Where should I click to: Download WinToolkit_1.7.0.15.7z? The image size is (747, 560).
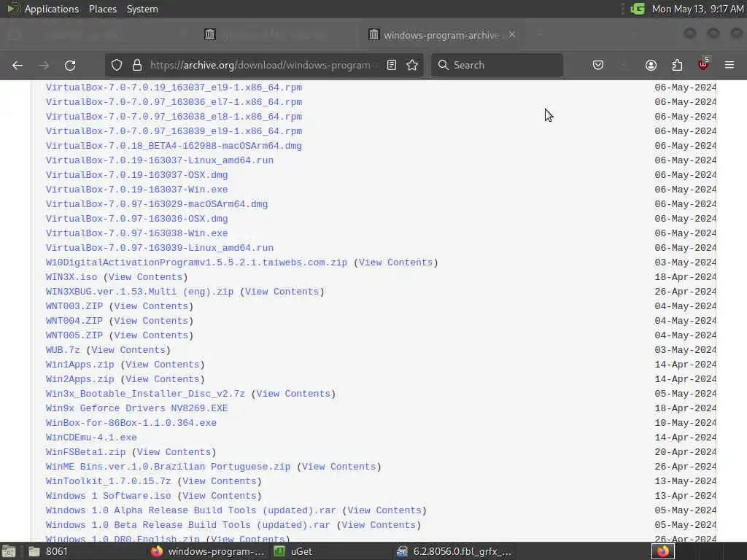tap(108, 481)
